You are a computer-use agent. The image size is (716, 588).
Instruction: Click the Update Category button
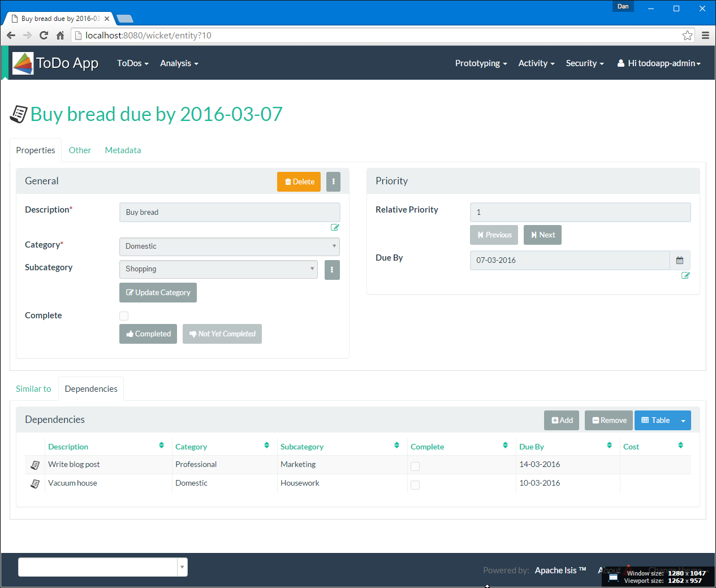(x=158, y=293)
